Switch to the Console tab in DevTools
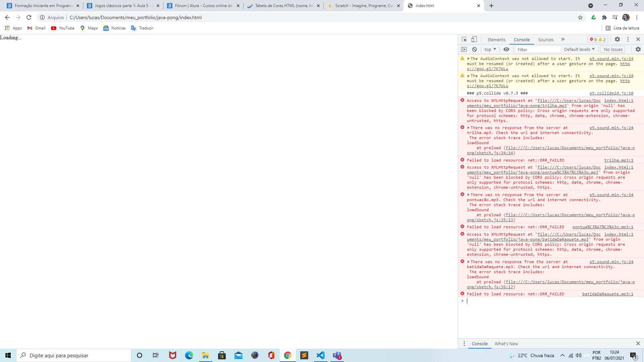The image size is (644, 362). (522, 40)
